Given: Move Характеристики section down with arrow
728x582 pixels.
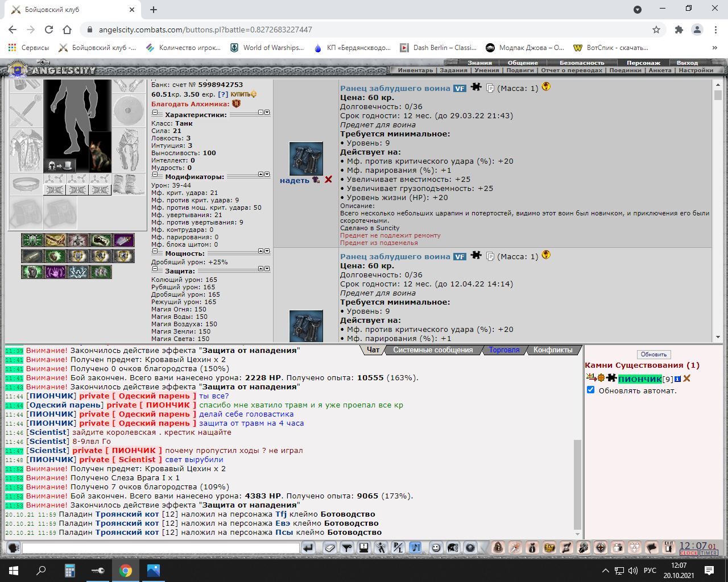Looking at the screenshot, I should tap(267, 113).
